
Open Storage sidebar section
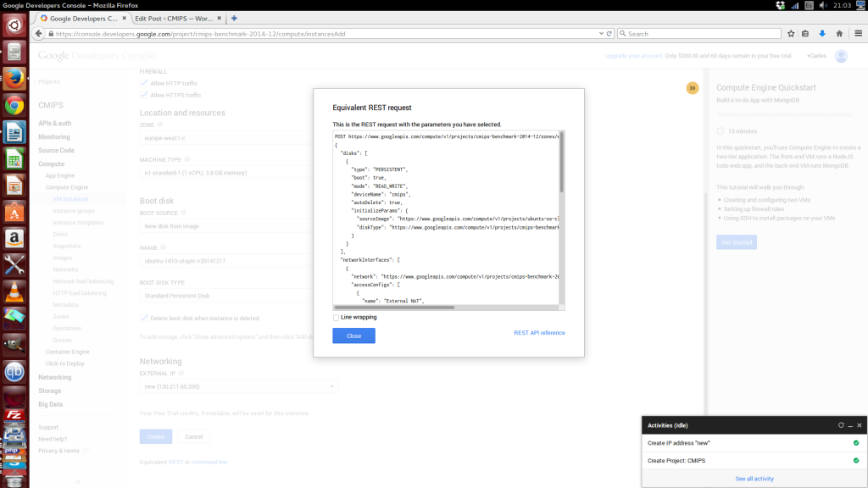click(x=50, y=391)
